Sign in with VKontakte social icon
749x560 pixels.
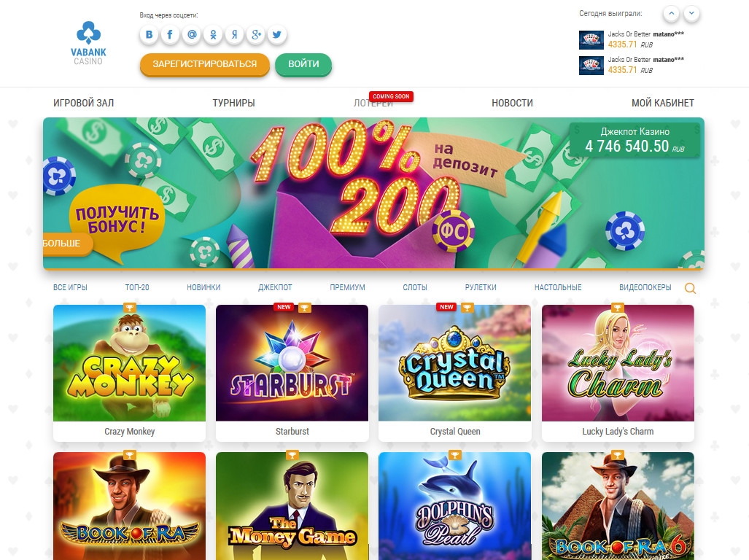point(149,34)
